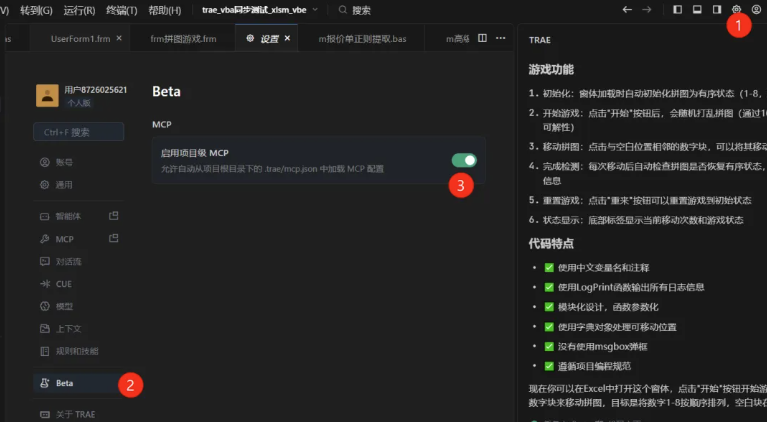Open the 转到(G) menu
767x422 pixels.
pos(36,10)
